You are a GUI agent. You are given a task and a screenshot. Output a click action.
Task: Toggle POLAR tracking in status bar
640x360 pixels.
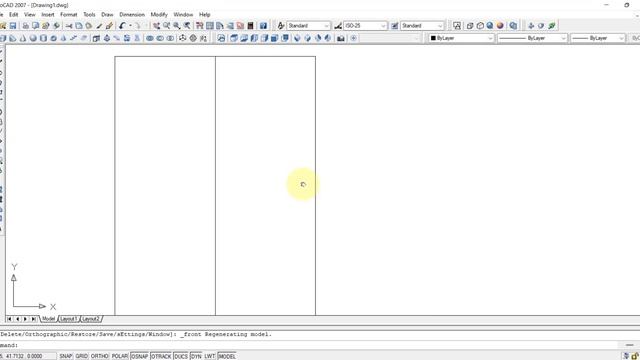(120, 356)
